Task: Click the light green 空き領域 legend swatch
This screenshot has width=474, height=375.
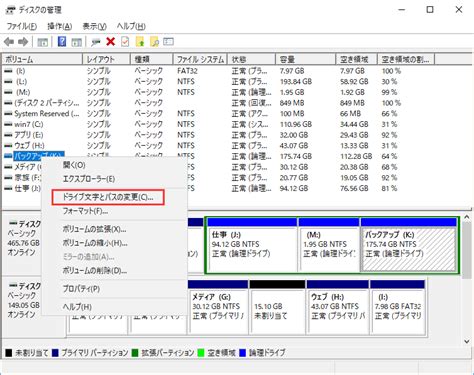Action: pos(201,353)
